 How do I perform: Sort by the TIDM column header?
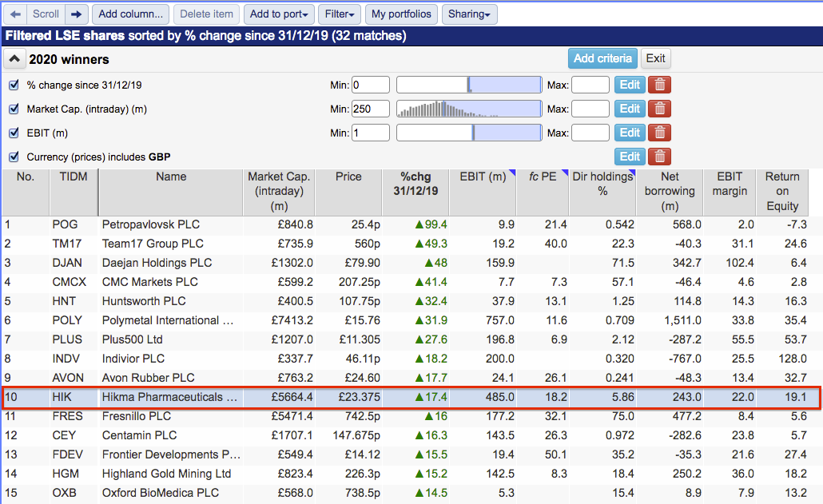pyautogui.click(x=74, y=192)
